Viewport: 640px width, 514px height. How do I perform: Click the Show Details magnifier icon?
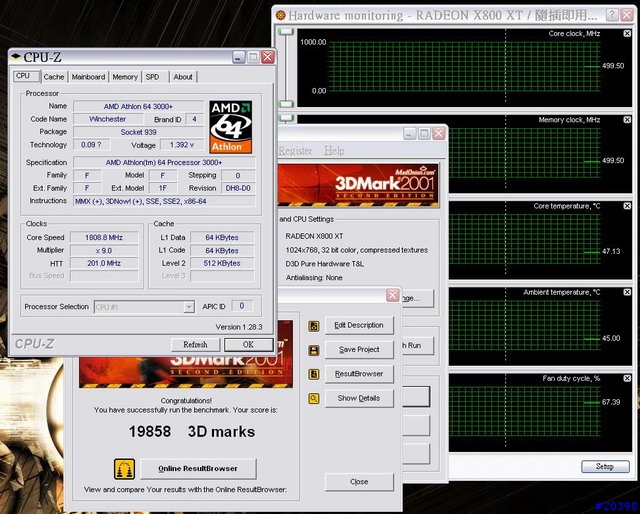click(313, 398)
